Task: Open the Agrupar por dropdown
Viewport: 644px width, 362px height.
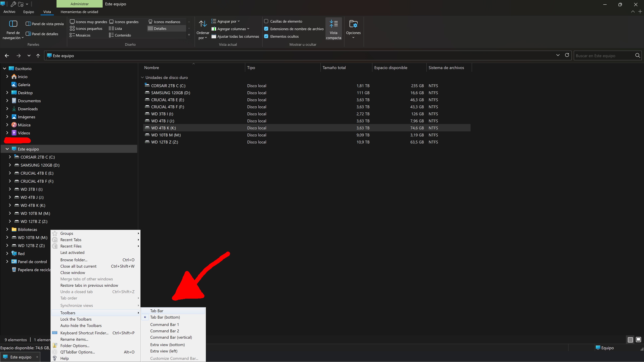Action: point(226,21)
